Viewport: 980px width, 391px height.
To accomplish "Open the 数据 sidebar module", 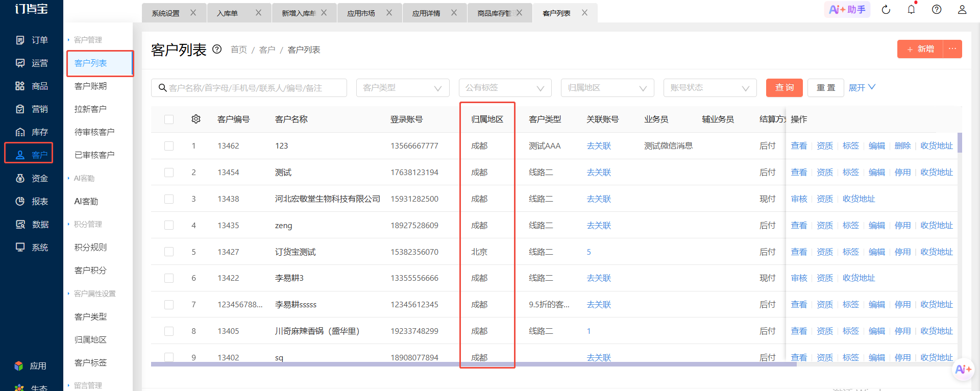I will point(32,224).
